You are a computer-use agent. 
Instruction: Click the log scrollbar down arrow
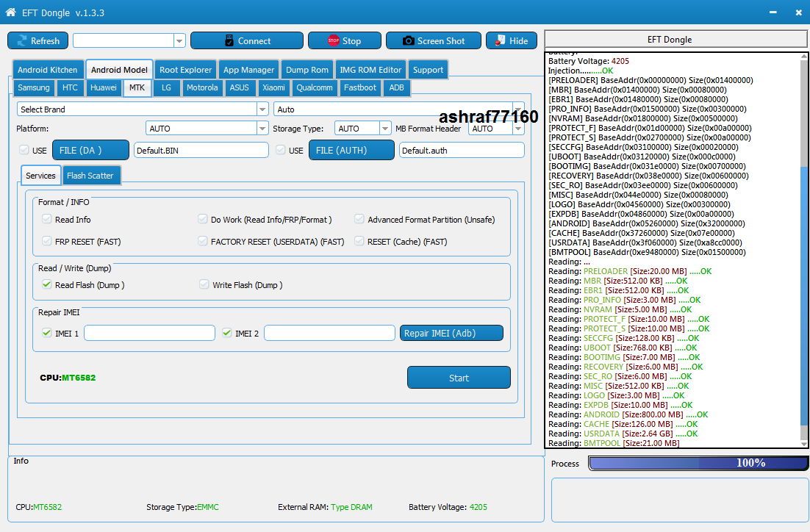tap(804, 444)
